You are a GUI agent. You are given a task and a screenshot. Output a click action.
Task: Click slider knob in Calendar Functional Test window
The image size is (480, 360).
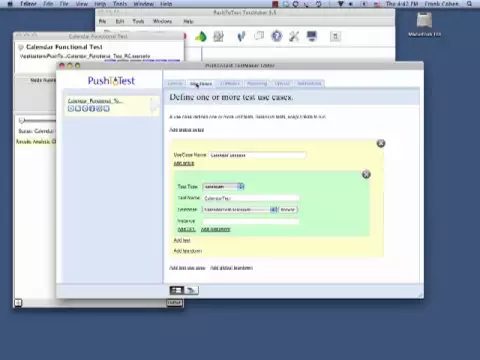[22, 120]
